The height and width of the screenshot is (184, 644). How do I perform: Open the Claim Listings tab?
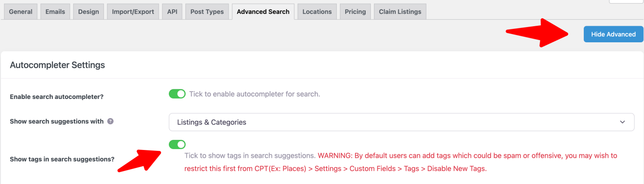[x=400, y=11]
